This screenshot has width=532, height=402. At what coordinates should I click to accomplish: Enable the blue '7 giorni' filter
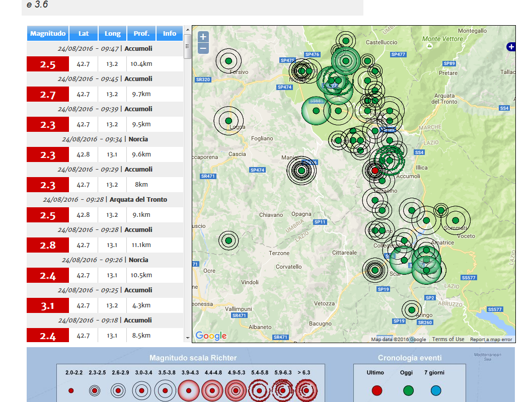[x=436, y=390]
